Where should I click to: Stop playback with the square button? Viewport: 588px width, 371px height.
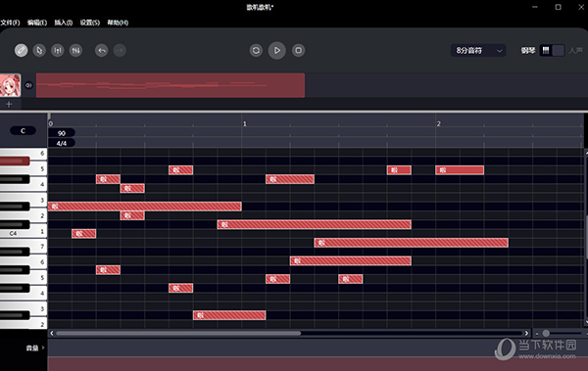299,50
